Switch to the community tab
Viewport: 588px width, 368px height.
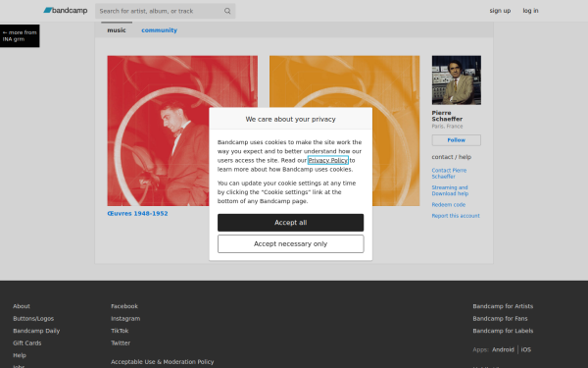click(159, 30)
